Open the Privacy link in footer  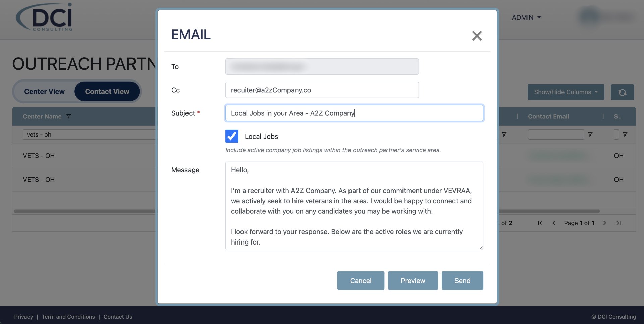(x=23, y=317)
